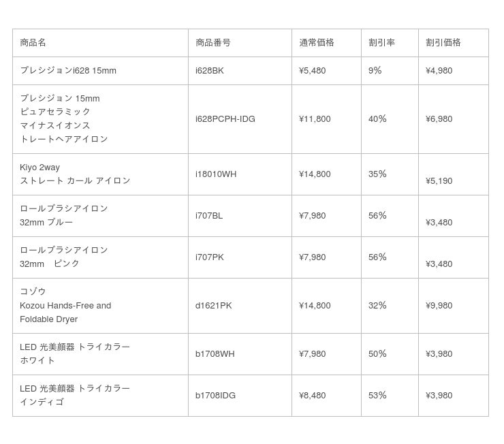Select the ¥8,480 regular price cell
This screenshot has height=444, width=504.
313,396
